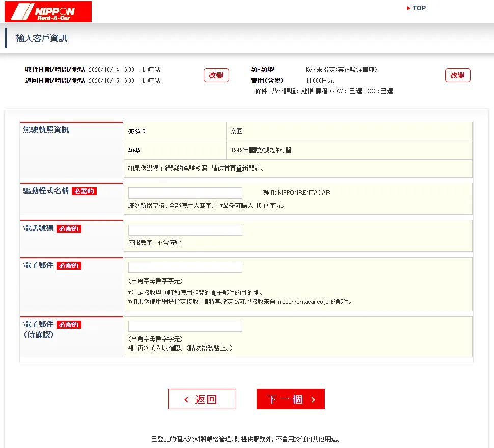Open the TOP link
The image size is (494, 448).
(416, 8)
